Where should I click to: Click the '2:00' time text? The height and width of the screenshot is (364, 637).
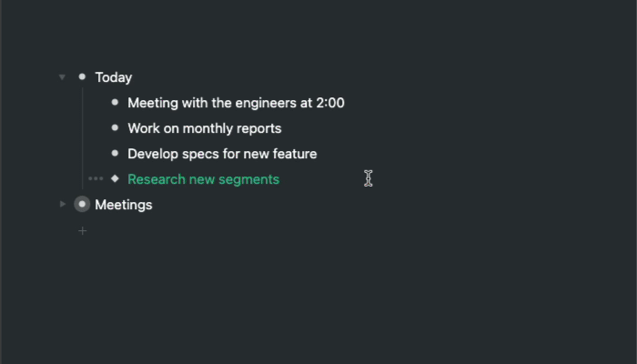(330, 103)
